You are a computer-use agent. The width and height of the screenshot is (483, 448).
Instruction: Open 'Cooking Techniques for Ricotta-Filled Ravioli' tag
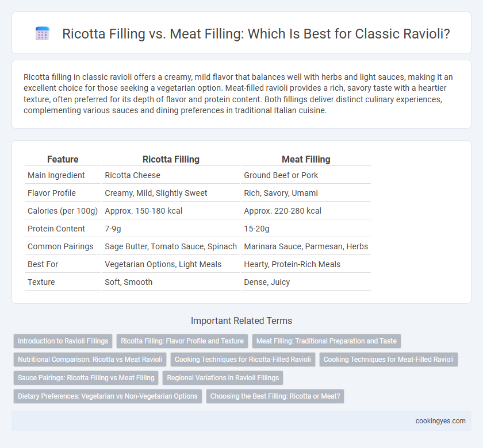(x=243, y=360)
